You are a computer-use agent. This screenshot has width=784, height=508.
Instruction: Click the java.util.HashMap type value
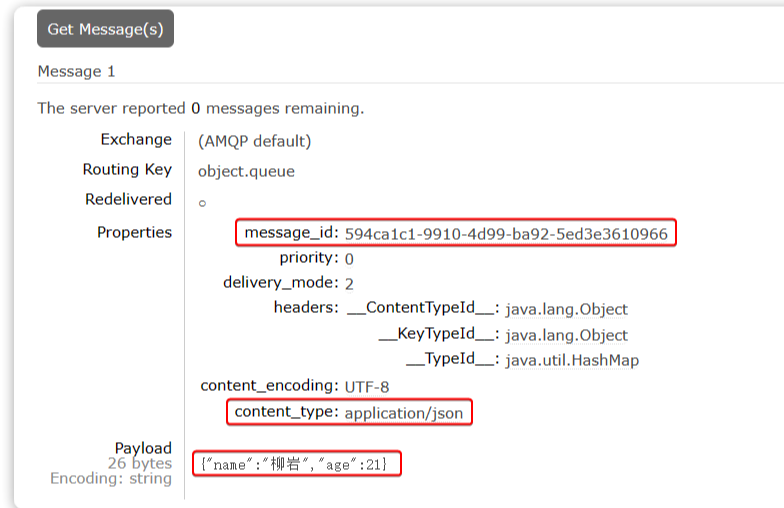(x=572, y=360)
